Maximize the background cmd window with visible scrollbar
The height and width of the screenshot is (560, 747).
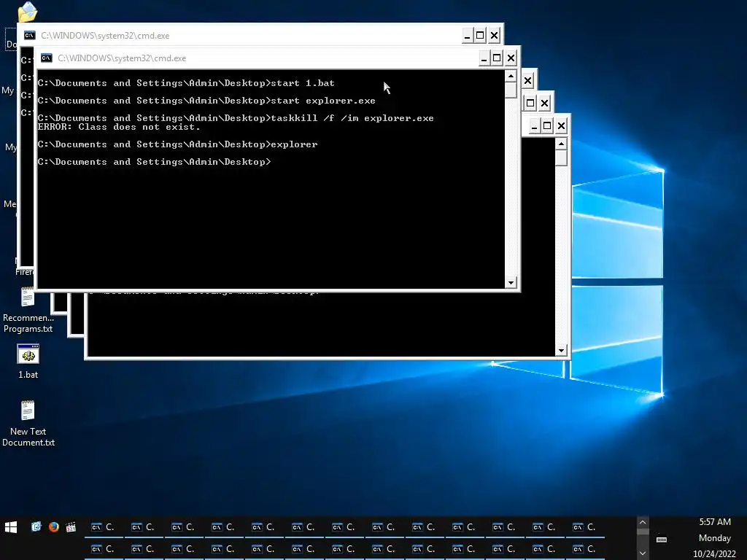pos(547,125)
